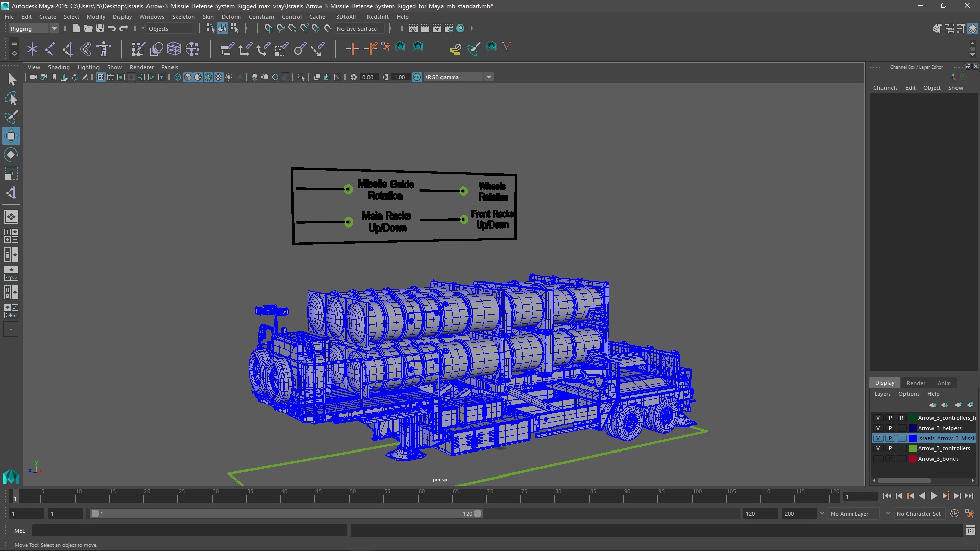Open the Constrain menu
Screen dimensions: 980x551
tap(261, 17)
